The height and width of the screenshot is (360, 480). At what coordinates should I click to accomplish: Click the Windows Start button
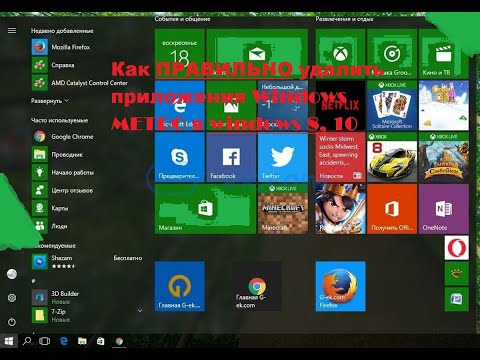[x=9, y=341]
